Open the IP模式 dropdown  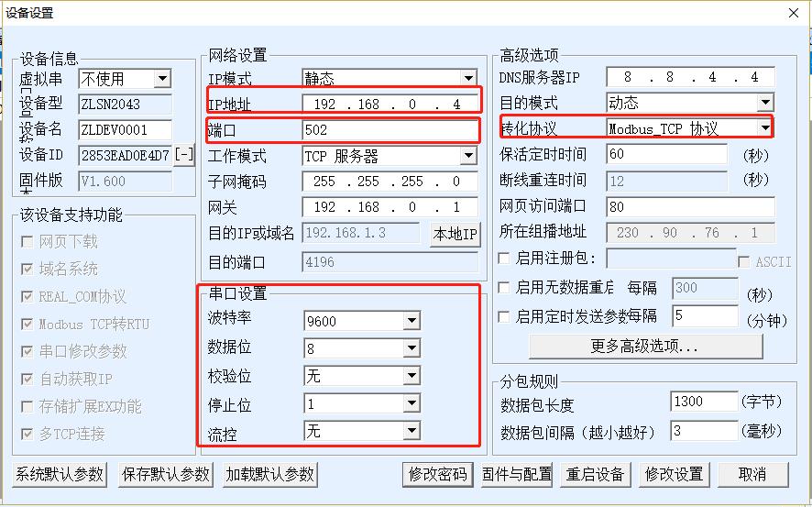(468, 79)
